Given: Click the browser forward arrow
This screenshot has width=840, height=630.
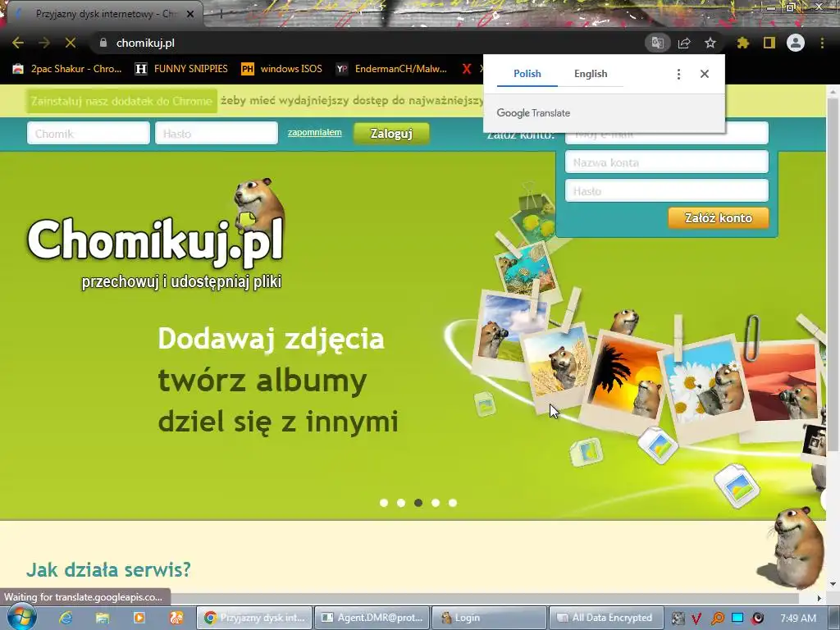Looking at the screenshot, I should coord(44,43).
